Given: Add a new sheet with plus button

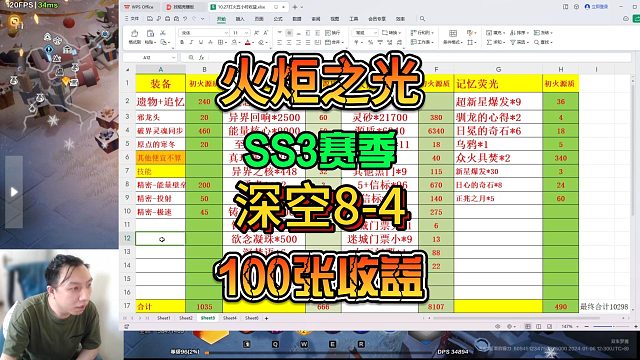Looking at the screenshot, I should (267, 318).
